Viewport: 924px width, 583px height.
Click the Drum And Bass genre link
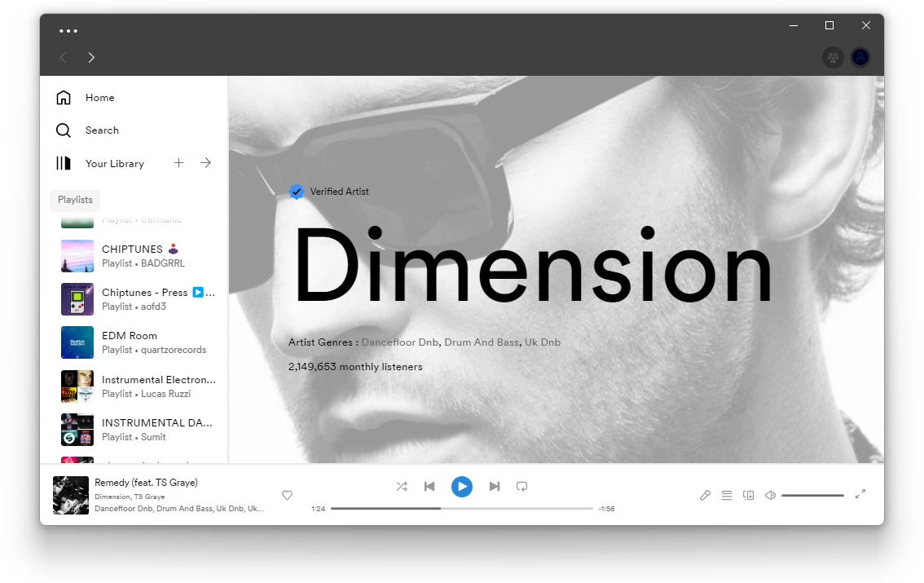[x=482, y=342]
